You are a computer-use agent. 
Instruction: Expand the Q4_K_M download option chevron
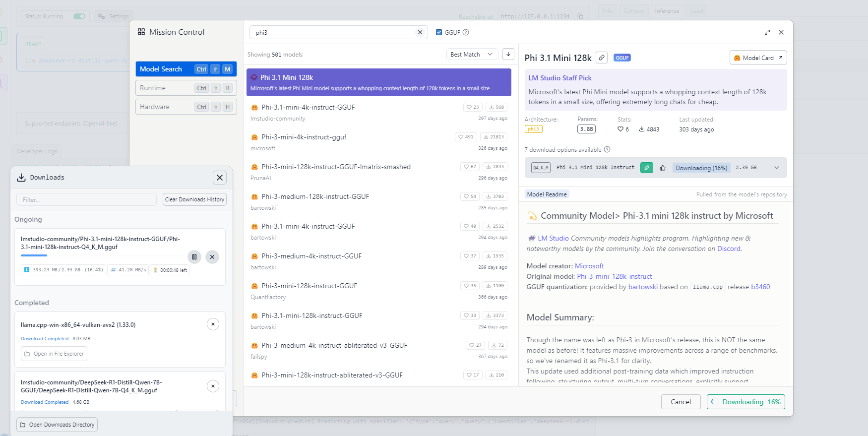777,168
